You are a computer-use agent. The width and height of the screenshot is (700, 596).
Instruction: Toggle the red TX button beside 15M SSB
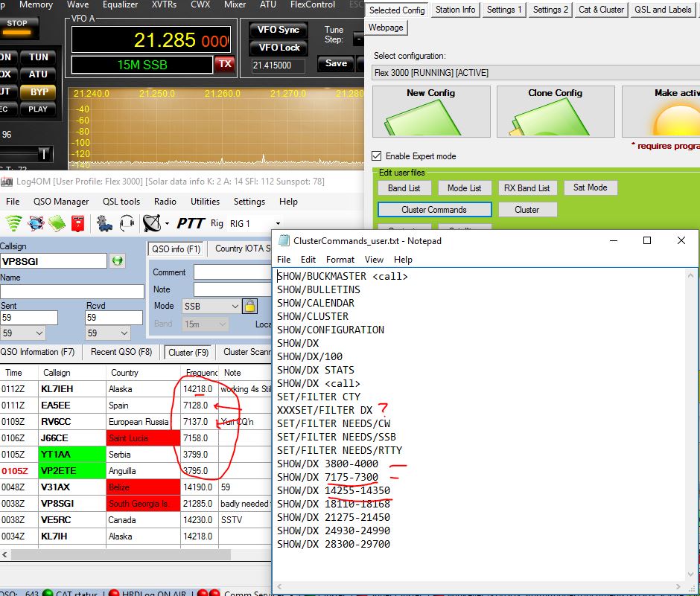tap(225, 64)
